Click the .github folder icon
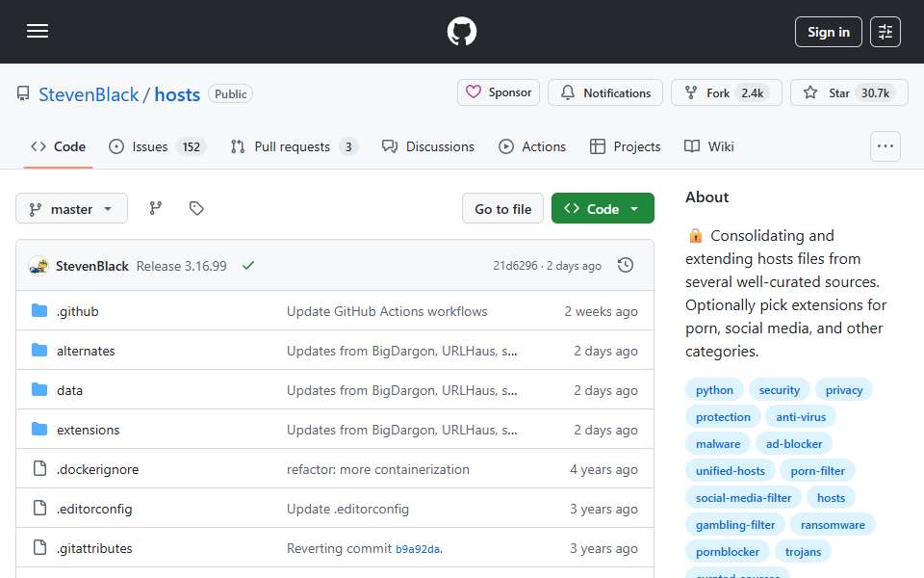This screenshot has height=578, width=924. tap(39, 311)
